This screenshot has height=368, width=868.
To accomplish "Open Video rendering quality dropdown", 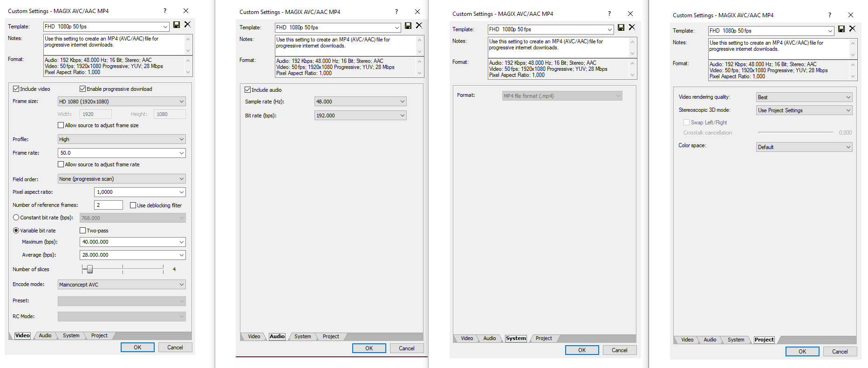I will 804,97.
